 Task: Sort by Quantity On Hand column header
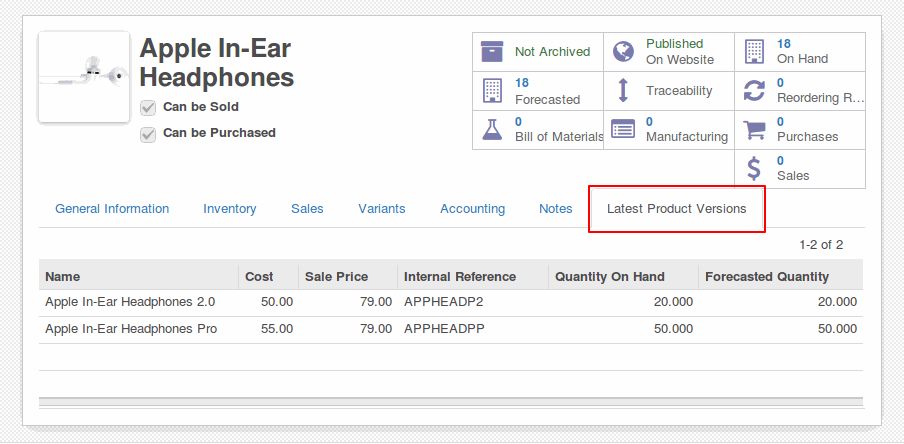[x=623, y=277]
